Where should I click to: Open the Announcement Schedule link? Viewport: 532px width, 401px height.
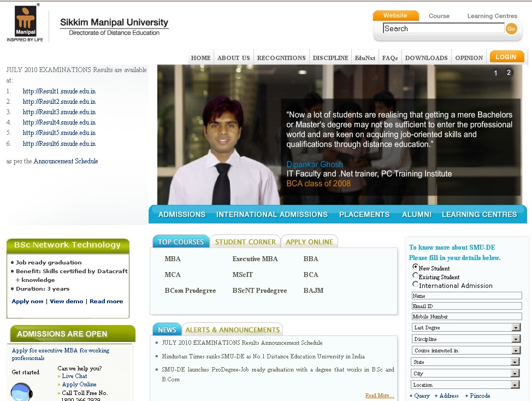66,161
